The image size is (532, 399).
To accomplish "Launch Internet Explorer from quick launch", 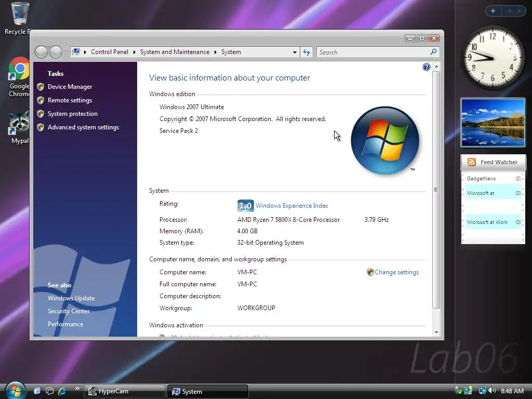I will coord(62,391).
